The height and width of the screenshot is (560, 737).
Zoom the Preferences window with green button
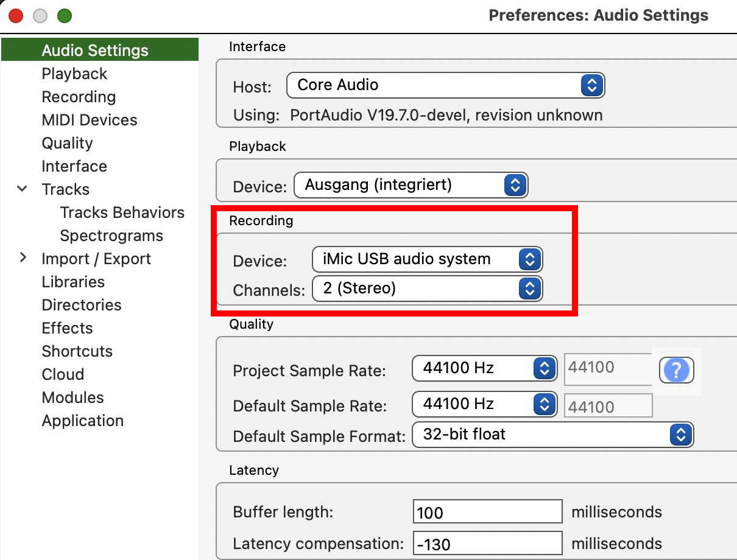pyautogui.click(x=64, y=15)
